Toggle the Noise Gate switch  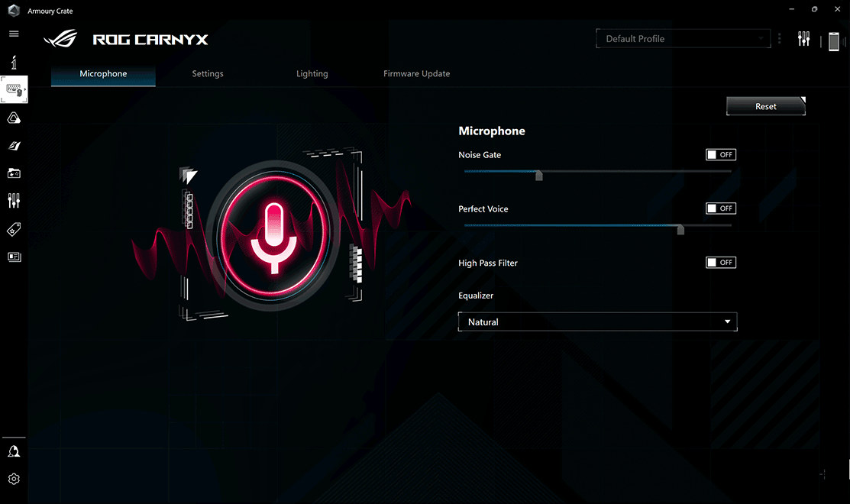[x=720, y=155]
